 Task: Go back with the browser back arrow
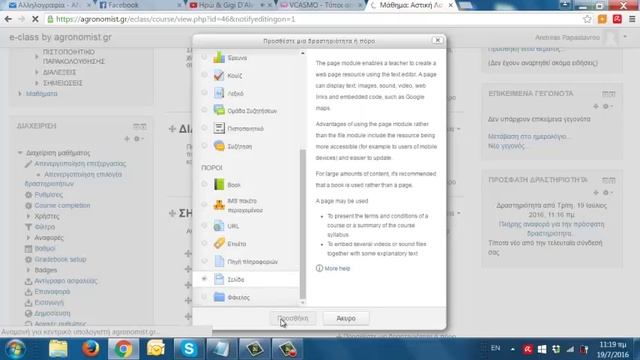[x=8, y=19]
